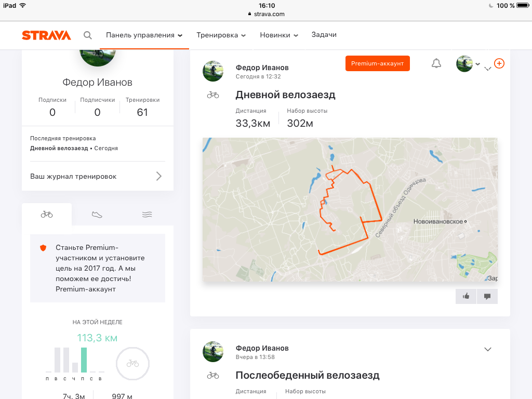Expand Новинки dropdown menu
532x399 pixels.
tap(279, 35)
